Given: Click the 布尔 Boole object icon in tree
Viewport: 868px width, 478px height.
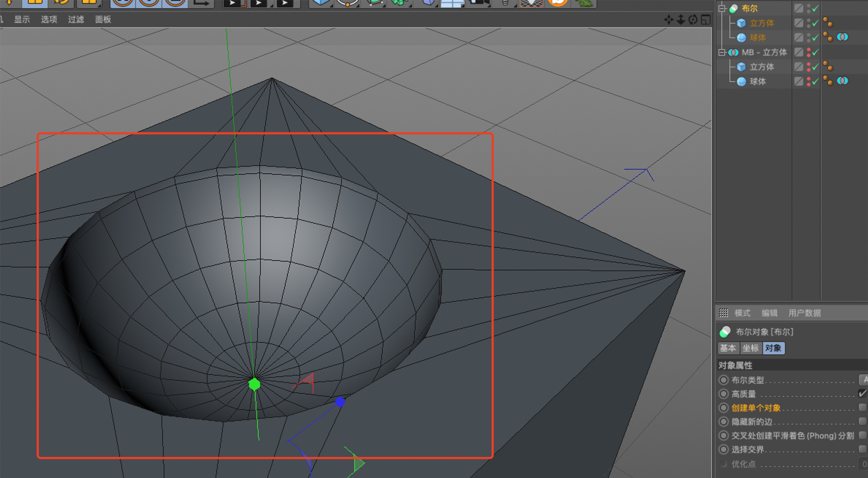Looking at the screenshot, I should pyautogui.click(x=734, y=8).
